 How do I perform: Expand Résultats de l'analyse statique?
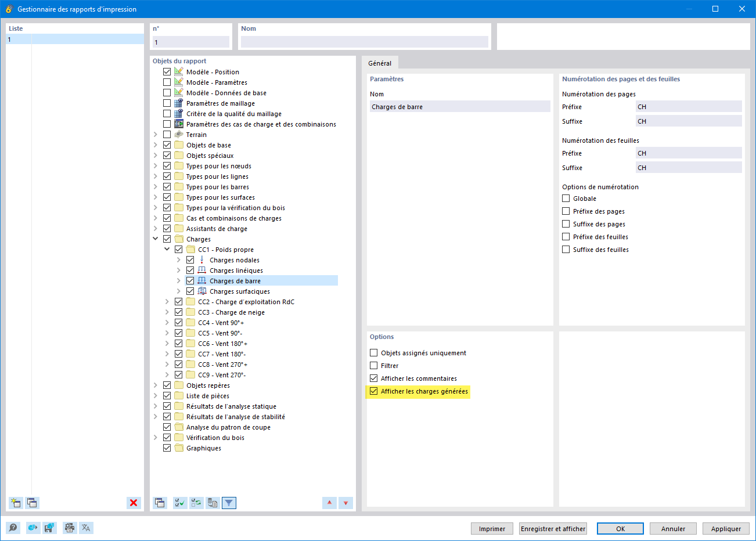pyautogui.click(x=156, y=406)
